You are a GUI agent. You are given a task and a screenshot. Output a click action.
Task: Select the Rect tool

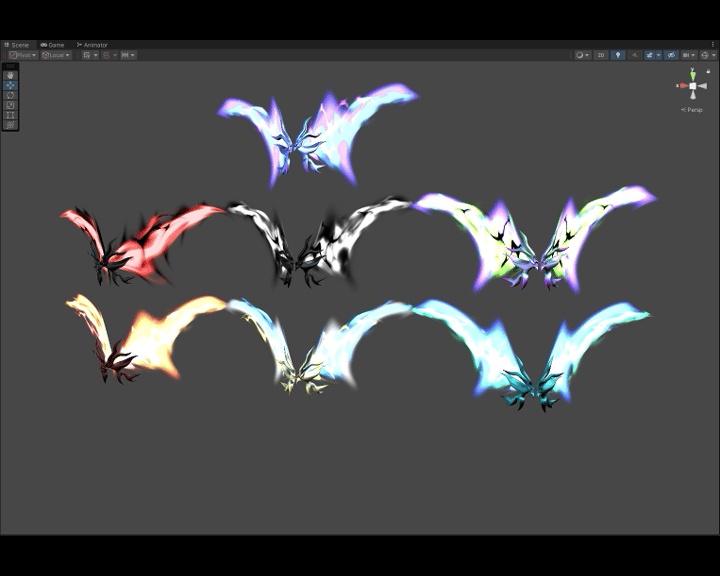pos(10,115)
